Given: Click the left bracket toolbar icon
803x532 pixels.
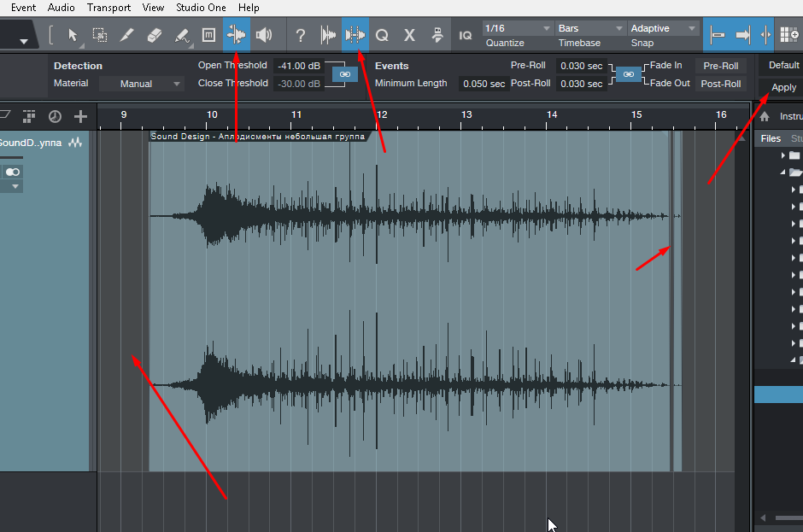Looking at the screenshot, I should click(50, 35).
